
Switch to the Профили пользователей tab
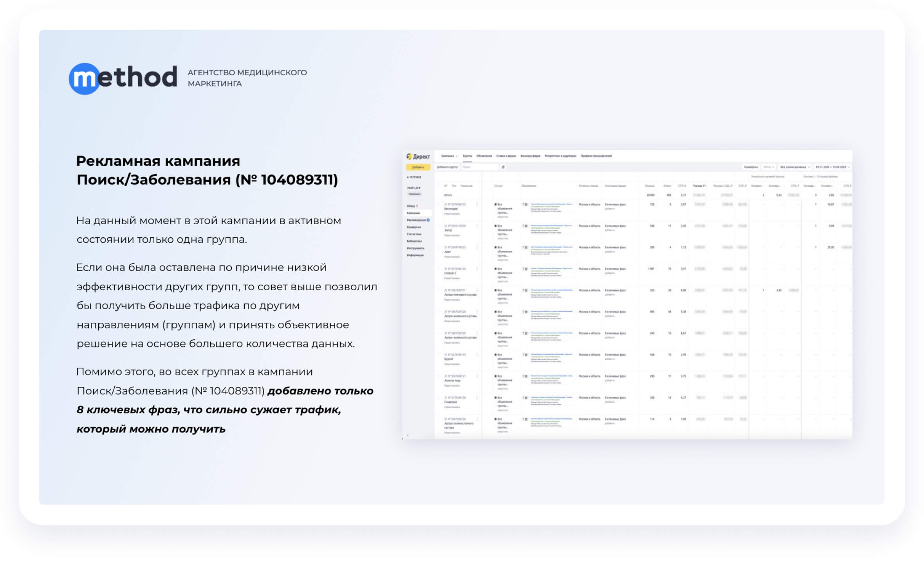(596, 156)
